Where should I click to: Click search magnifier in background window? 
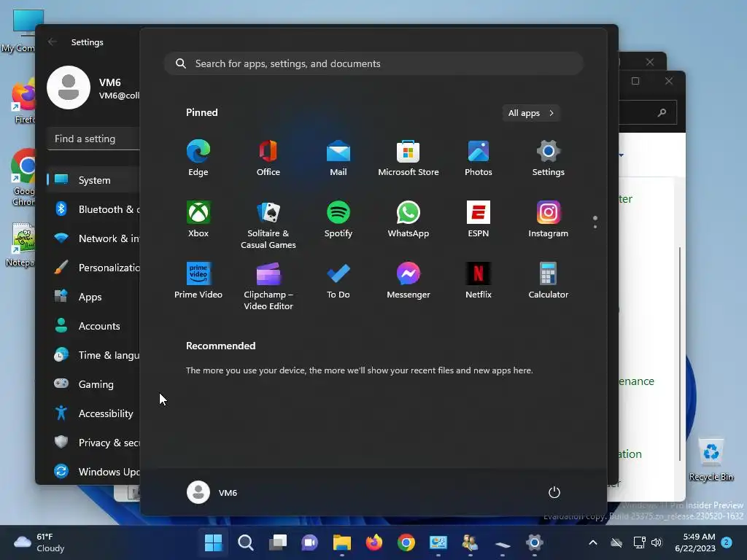[x=662, y=113]
